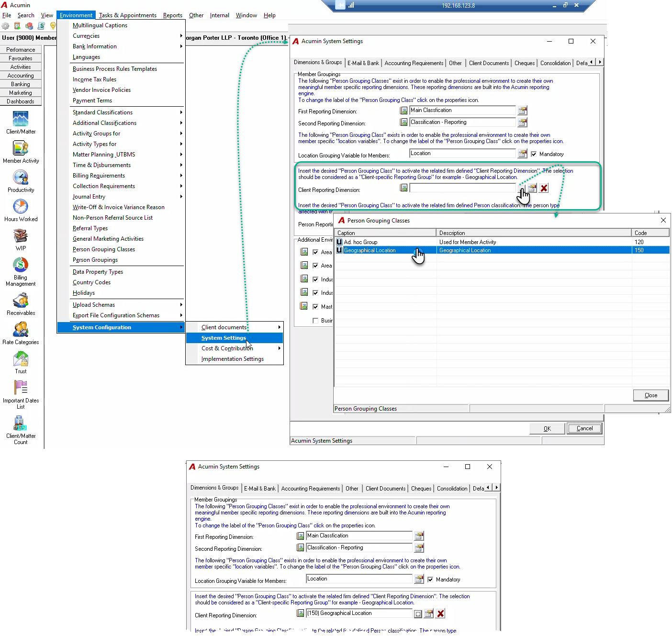The width and height of the screenshot is (672, 636).
Task: Open the Dashboards sidebar section
Action: (21, 101)
